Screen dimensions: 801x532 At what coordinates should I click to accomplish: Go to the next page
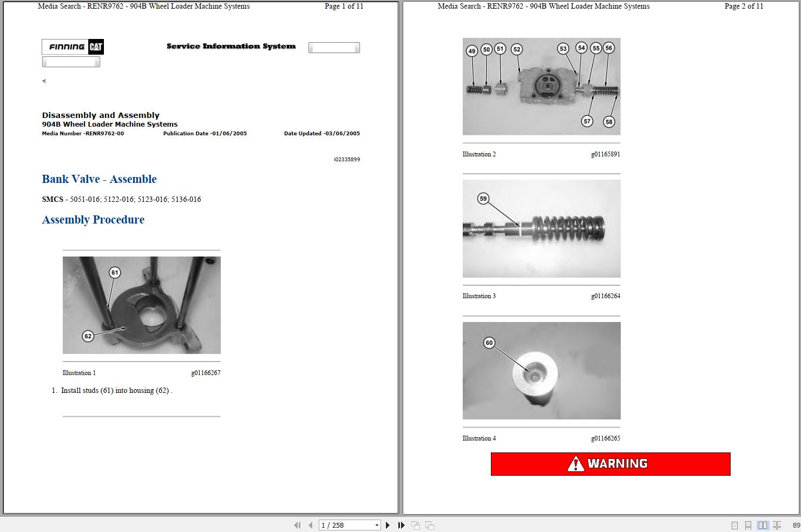pos(388,525)
